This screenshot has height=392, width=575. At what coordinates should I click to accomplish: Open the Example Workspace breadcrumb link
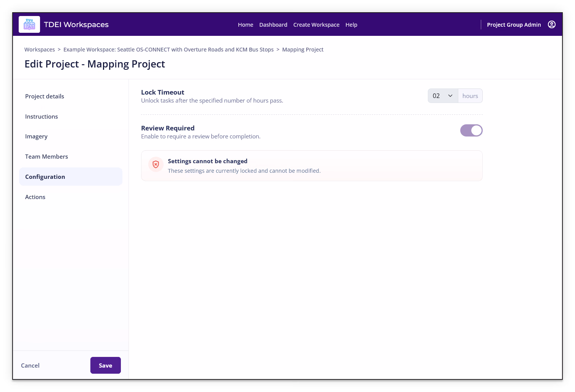click(169, 50)
